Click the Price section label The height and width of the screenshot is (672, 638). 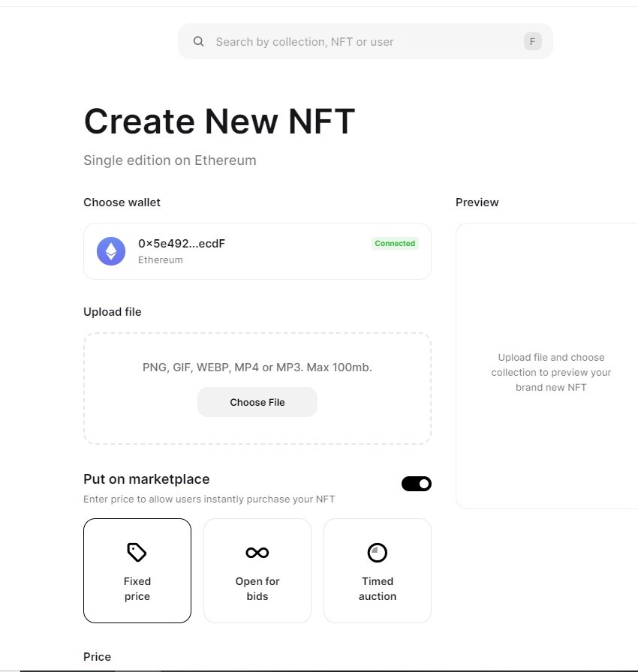pyautogui.click(x=98, y=656)
